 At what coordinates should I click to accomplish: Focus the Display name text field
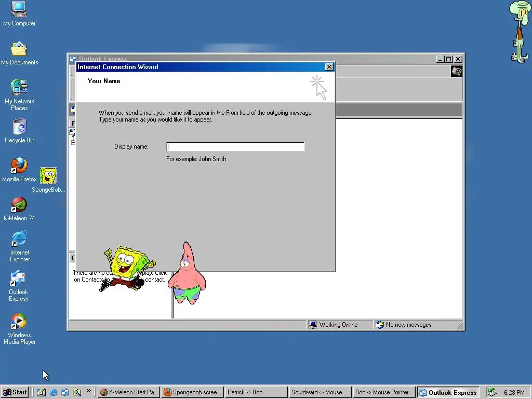tap(235, 147)
